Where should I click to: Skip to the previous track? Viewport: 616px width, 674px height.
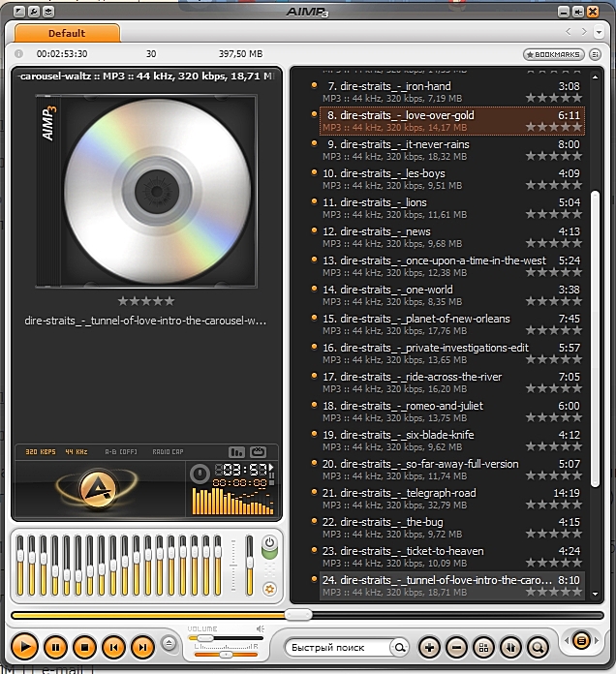click(x=114, y=647)
